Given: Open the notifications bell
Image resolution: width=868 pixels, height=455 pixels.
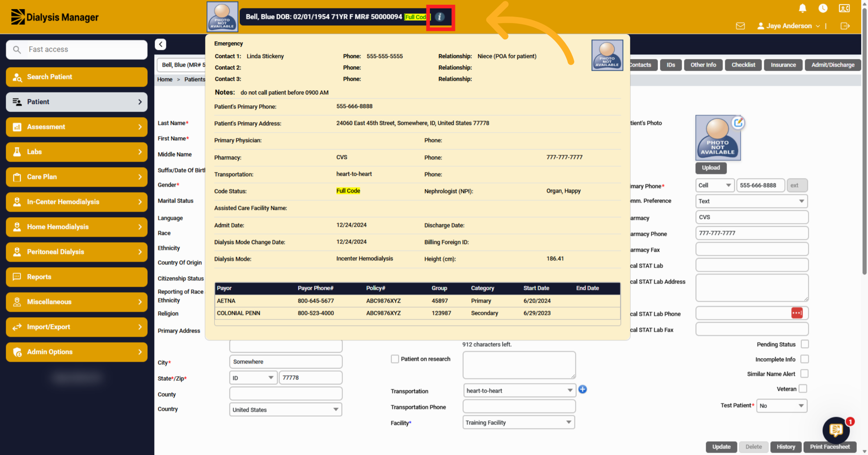Looking at the screenshot, I should 803,8.
